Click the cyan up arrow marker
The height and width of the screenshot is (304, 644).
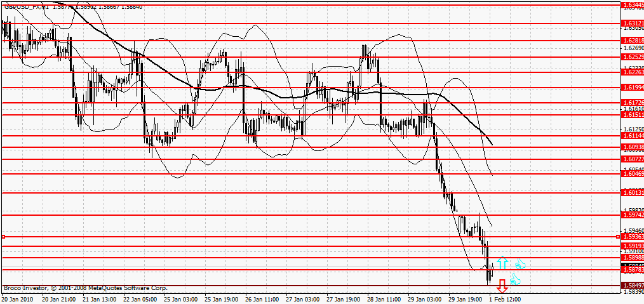[502, 261]
